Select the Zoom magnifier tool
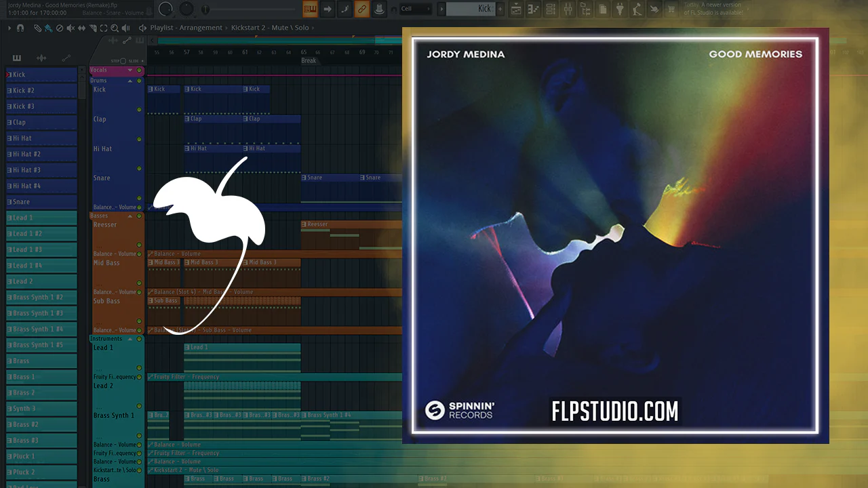This screenshot has width=868, height=488. pos(114,28)
